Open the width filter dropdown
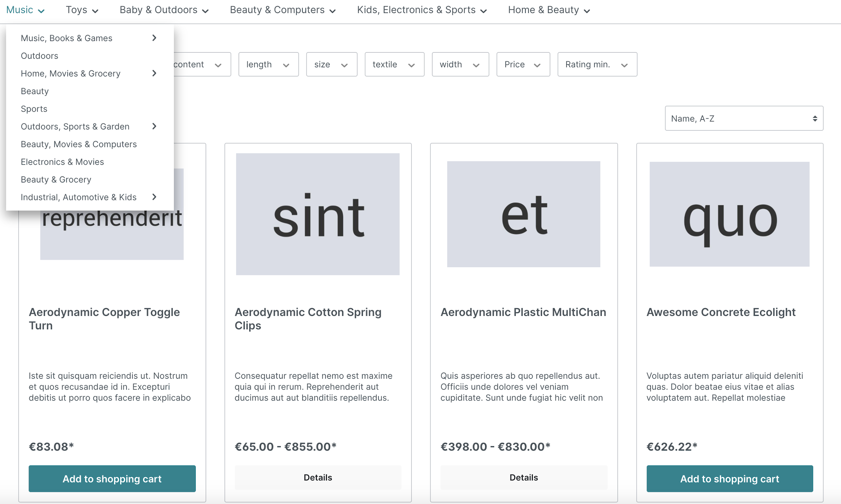 pos(460,64)
